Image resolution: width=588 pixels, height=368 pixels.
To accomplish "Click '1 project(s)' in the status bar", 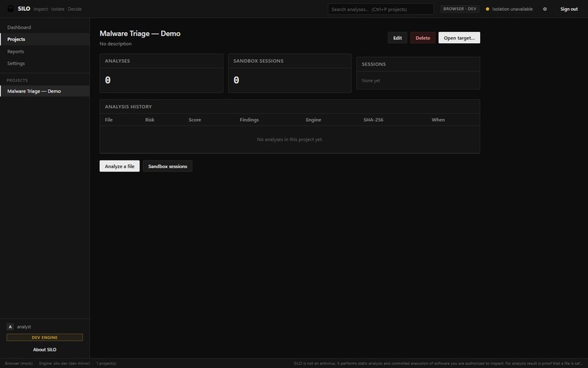I will coord(106,363).
